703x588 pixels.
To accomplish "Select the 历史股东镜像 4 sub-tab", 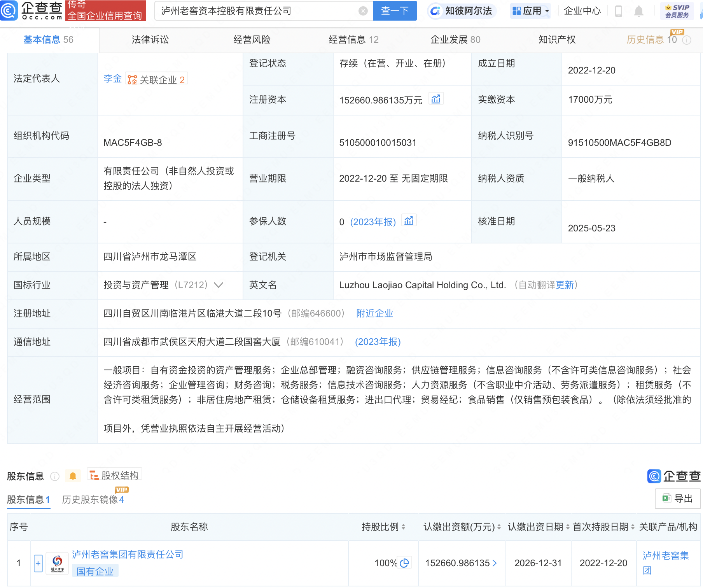I will [93, 500].
